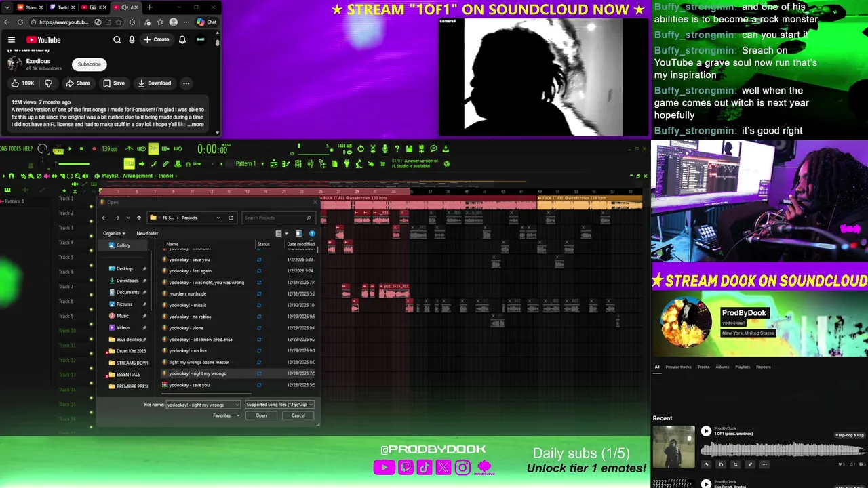Click the Cancel button
868x488 pixels.
298,415
